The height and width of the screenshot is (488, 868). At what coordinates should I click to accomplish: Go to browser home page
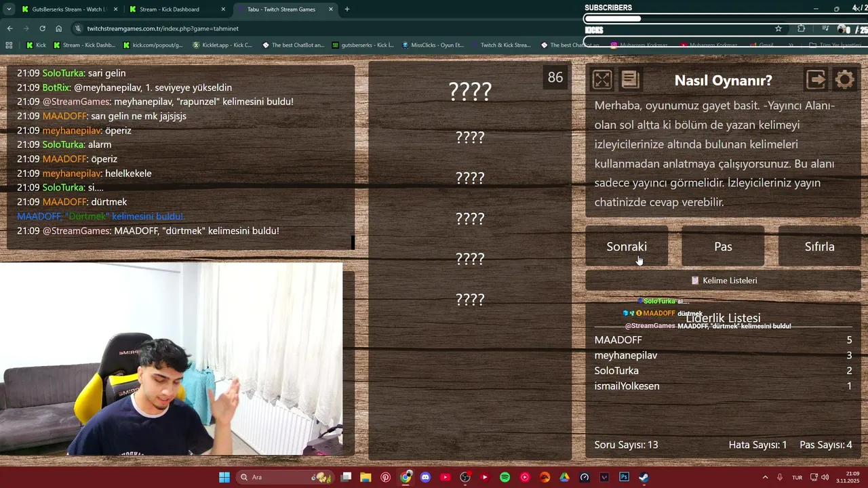click(59, 28)
